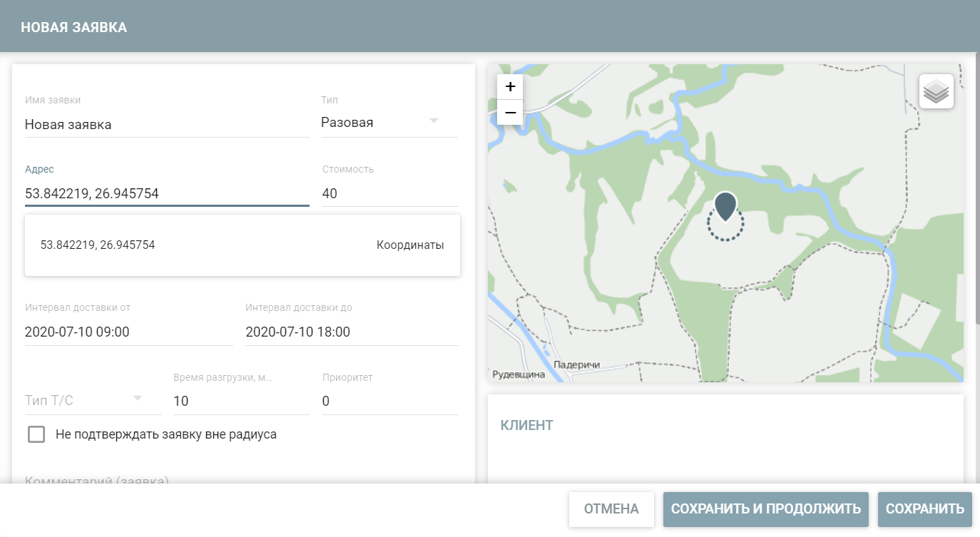Open the map layers selector icon
The image size is (980, 537).
(x=936, y=91)
